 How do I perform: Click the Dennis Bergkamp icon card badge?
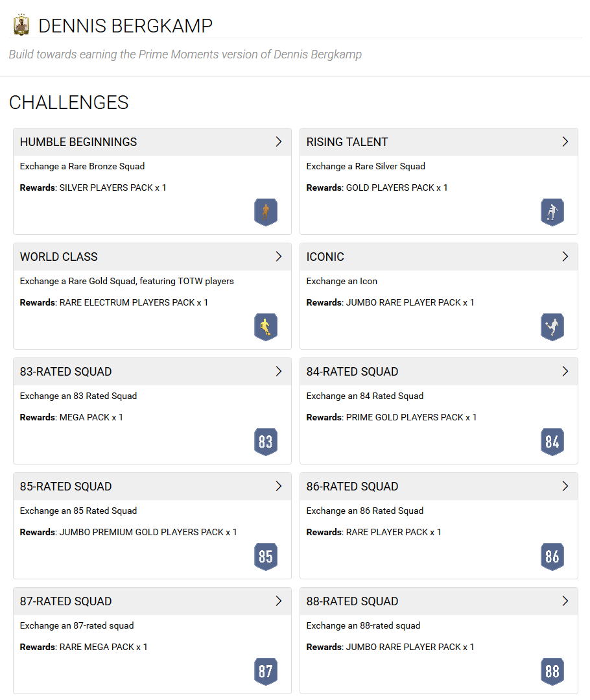pyautogui.click(x=21, y=25)
